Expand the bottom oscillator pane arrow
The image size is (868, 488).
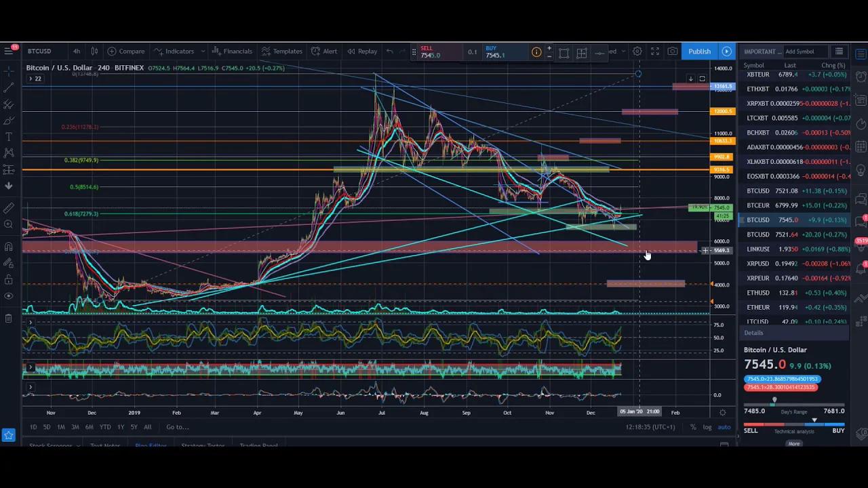(30, 388)
